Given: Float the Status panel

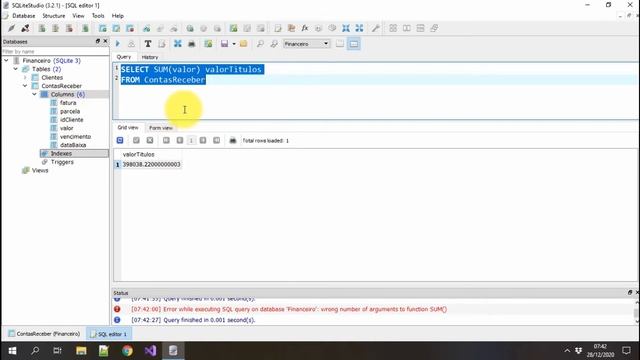Looking at the screenshot, I should click(x=630, y=293).
